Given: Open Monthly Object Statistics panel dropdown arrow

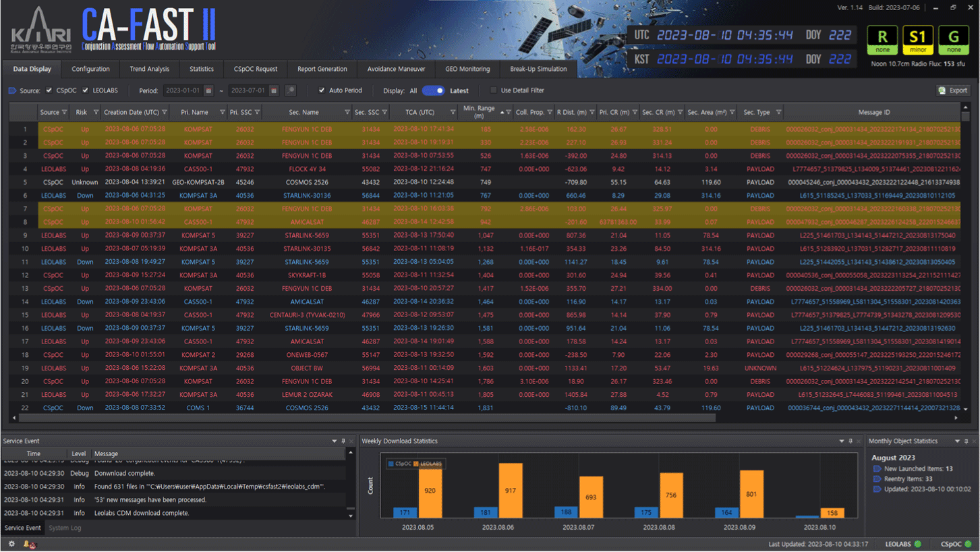Looking at the screenshot, I should point(957,441).
